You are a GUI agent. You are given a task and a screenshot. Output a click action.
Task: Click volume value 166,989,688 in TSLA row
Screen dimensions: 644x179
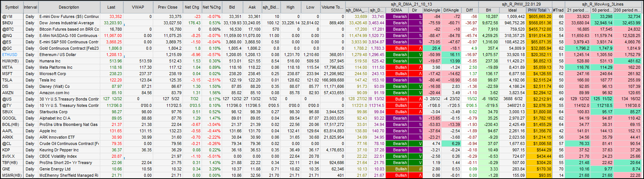332,80
